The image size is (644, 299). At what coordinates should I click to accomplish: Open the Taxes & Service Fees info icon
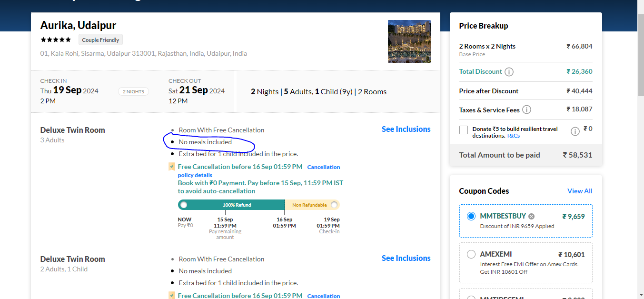[526, 110]
